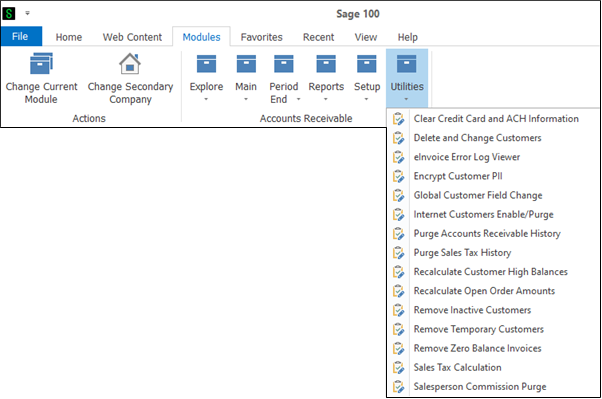602x399 pixels.
Task: Click icon beside Salesperson Commission Purge
Action: point(399,387)
